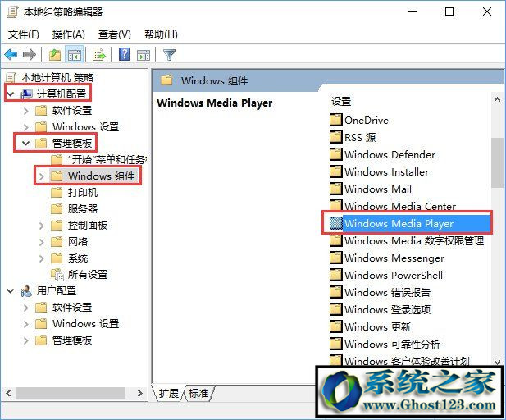Screen dimensions: 506x420
Task: Click the RSS 源 folder icon
Action: (x=335, y=137)
